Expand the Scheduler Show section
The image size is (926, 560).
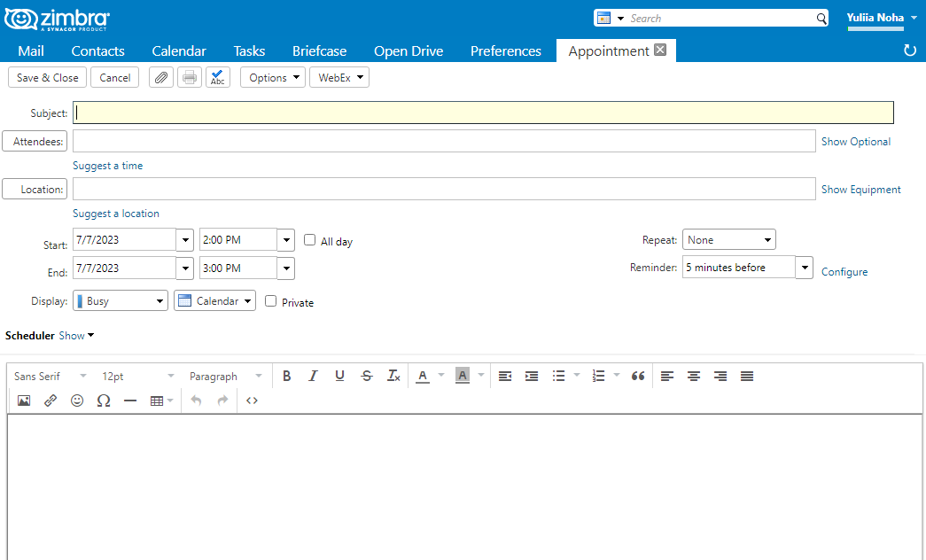[x=77, y=336]
